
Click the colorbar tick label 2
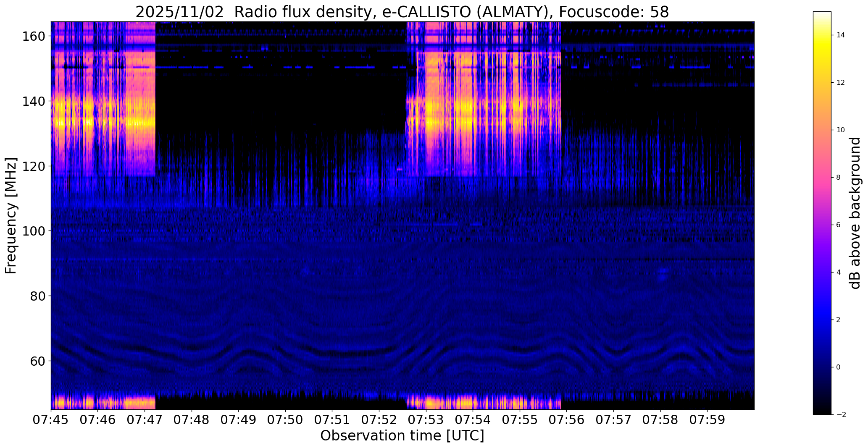tap(838, 320)
